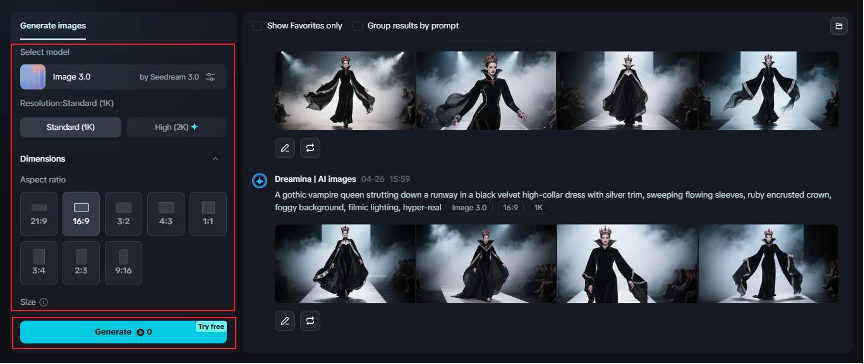This screenshot has width=864, height=364.
Task: Select the 1:1 aspect ratio
Action: point(208,214)
